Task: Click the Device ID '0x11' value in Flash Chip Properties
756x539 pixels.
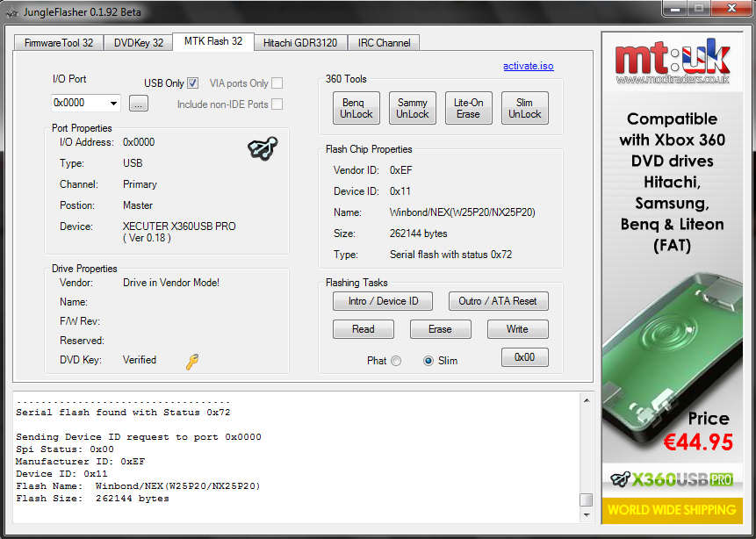Action: [x=400, y=191]
